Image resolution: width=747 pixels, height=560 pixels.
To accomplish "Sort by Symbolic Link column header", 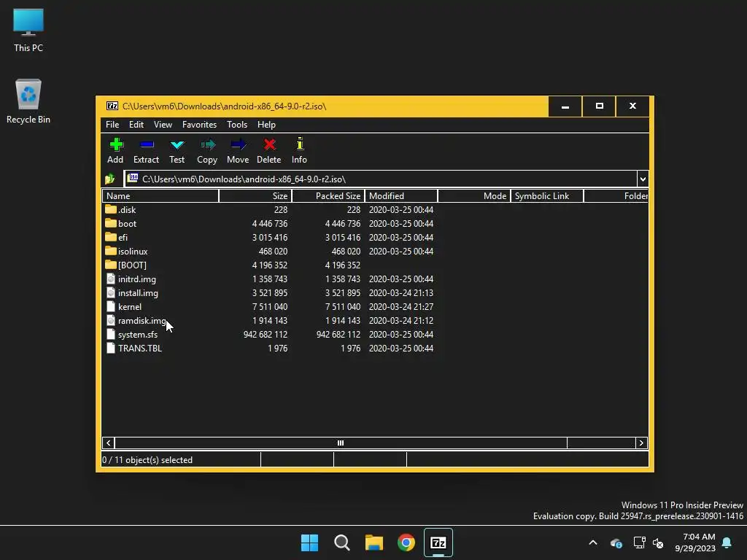I will tap(547, 195).
